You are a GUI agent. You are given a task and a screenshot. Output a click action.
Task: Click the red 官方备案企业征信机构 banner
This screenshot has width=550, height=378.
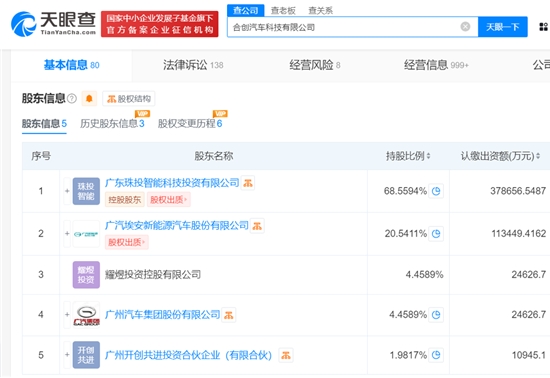[x=160, y=24]
